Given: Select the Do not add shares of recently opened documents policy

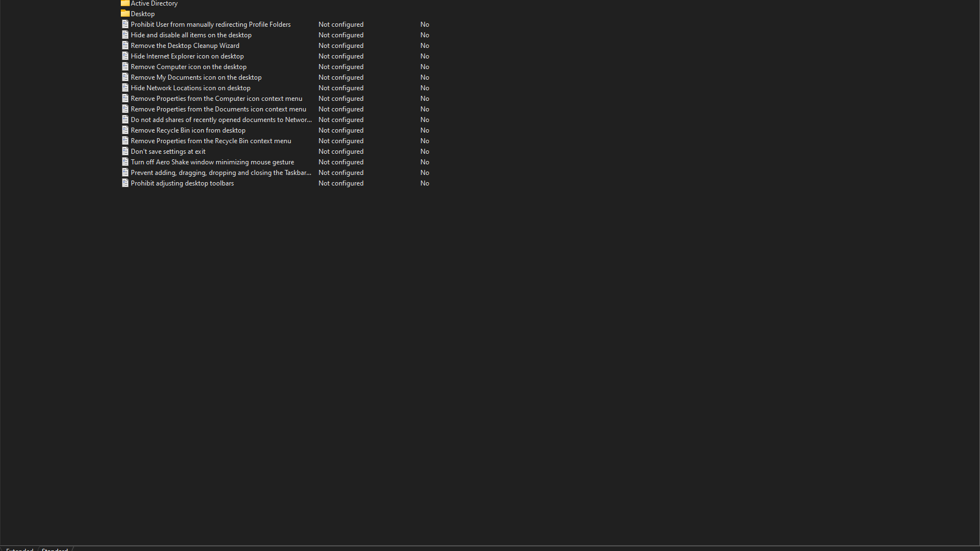Looking at the screenshot, I should 221,119.
